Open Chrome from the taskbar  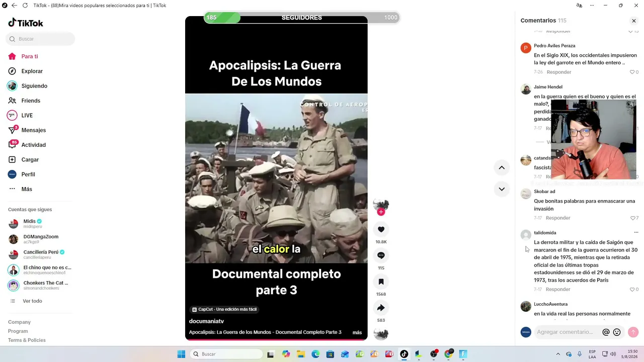[448, 354]
